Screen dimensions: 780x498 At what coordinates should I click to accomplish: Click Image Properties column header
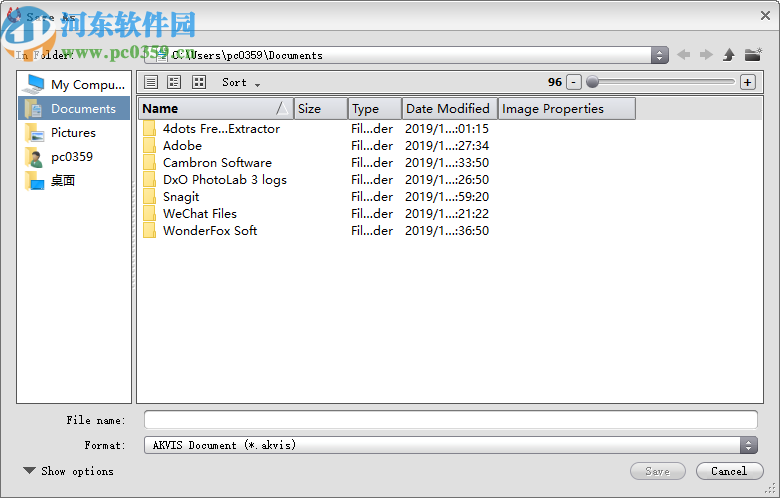(x=567, y=108)
